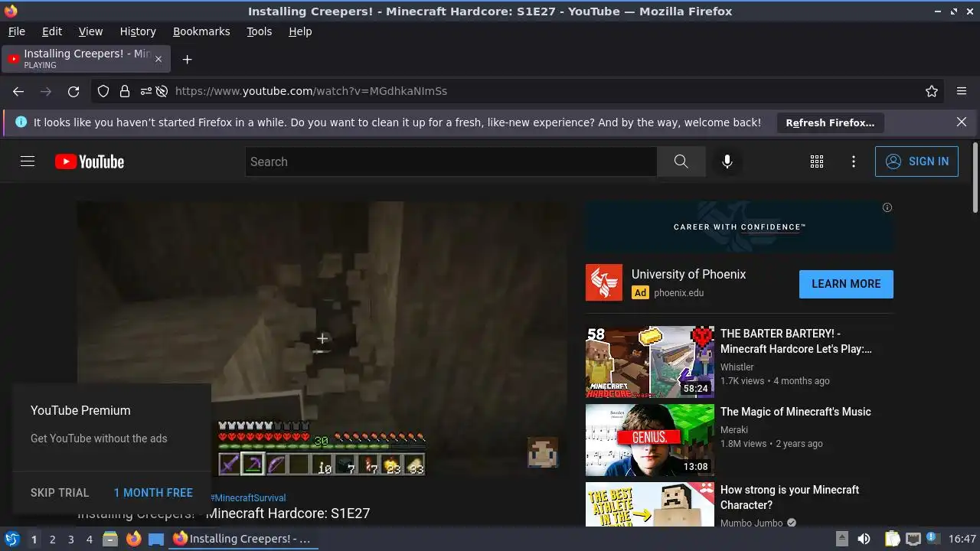Open Firefox application hamburger menu
Screen dimensions: 980x551
[x=962, y=91]
